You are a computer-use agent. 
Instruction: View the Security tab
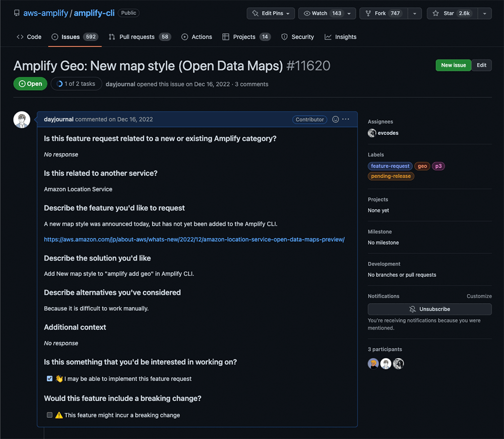coord(298,37)
